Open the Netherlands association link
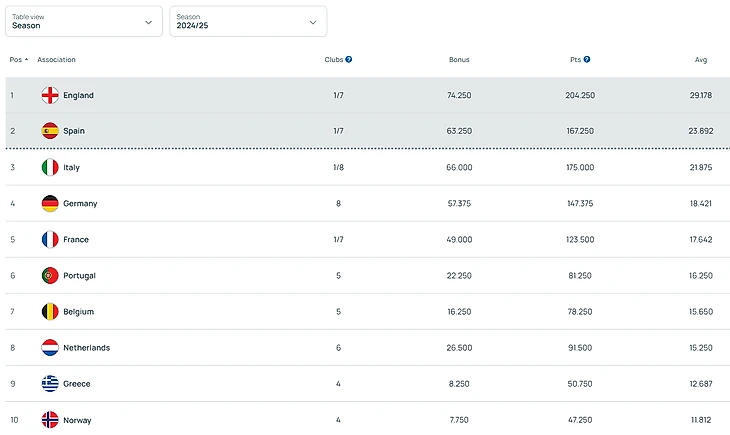Image resolution: width=730 pixels, height=435 pixels. [x=86, y=348]
